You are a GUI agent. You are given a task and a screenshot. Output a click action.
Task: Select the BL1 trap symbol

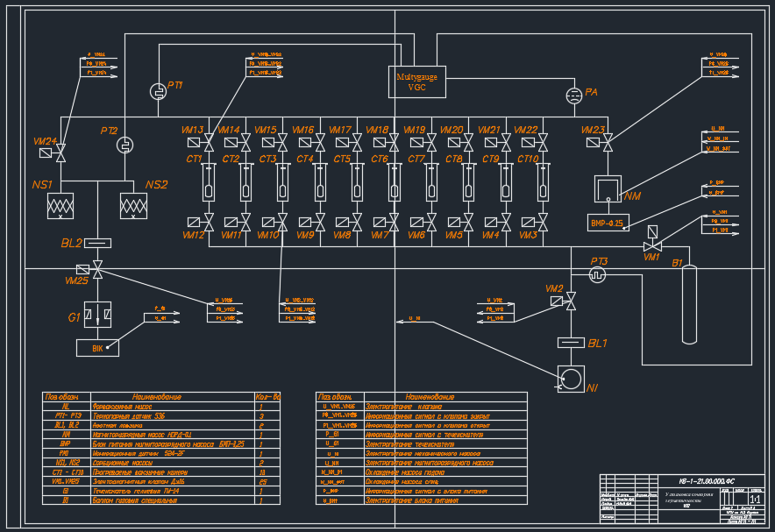point(571,341)
